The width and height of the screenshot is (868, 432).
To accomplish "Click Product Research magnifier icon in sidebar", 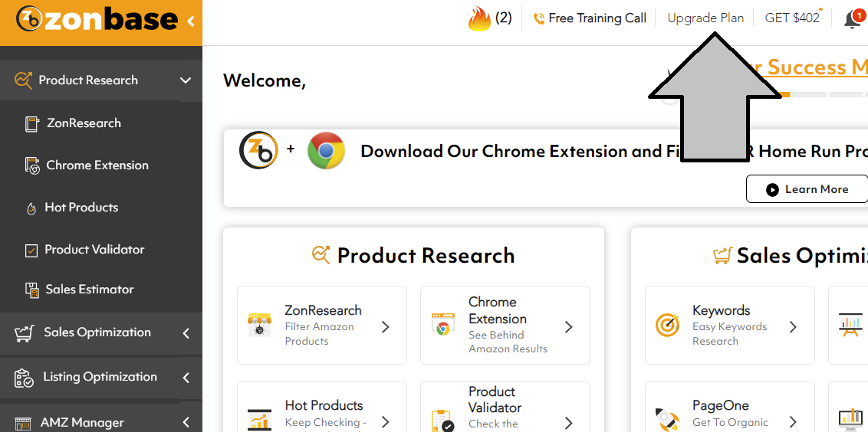I will click(23, 80).
